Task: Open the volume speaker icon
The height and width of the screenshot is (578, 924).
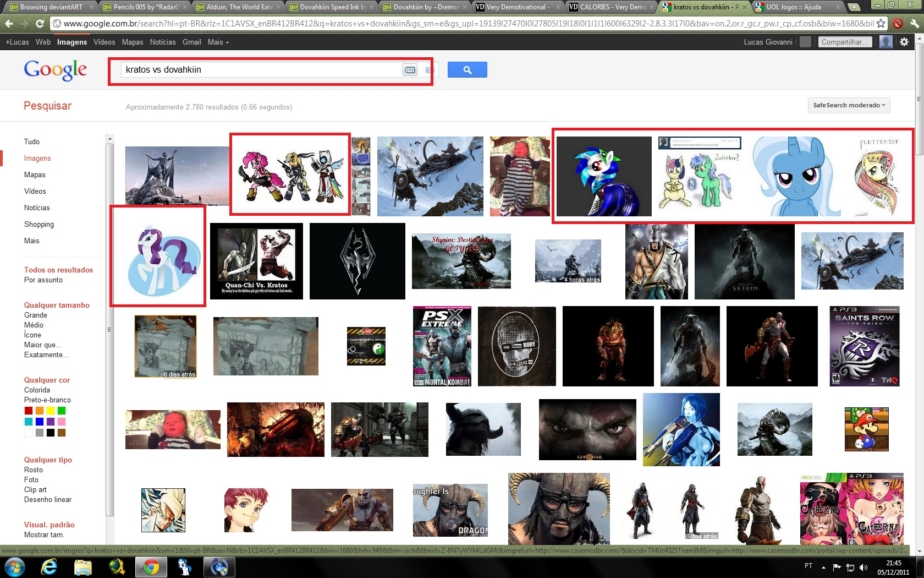Action: tap(864, 567)
